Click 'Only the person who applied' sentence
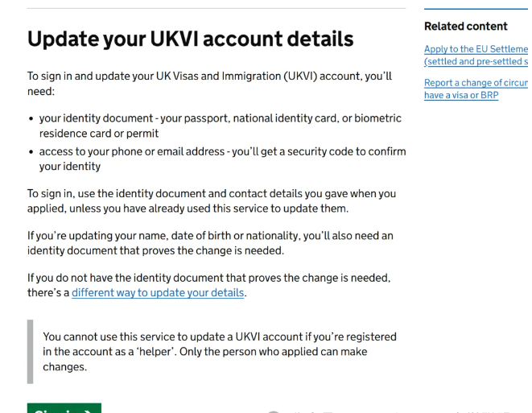This screenshot has width=532, height=413. point(298,352)
